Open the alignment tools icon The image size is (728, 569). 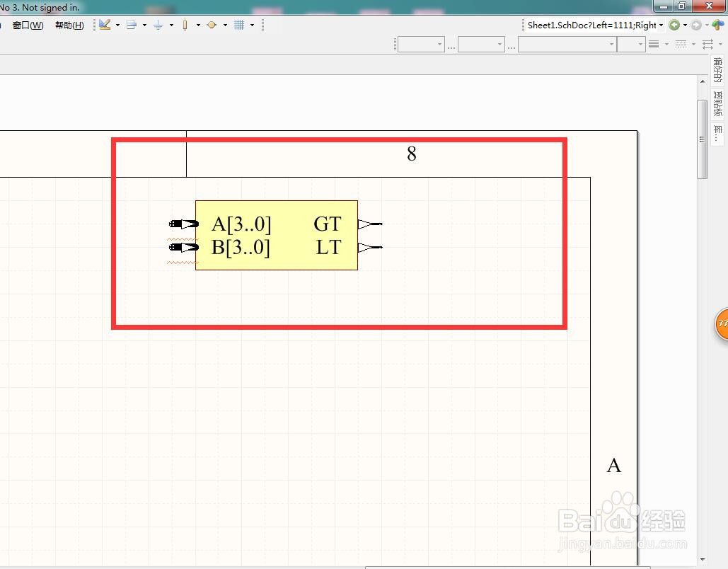(132, 25)
